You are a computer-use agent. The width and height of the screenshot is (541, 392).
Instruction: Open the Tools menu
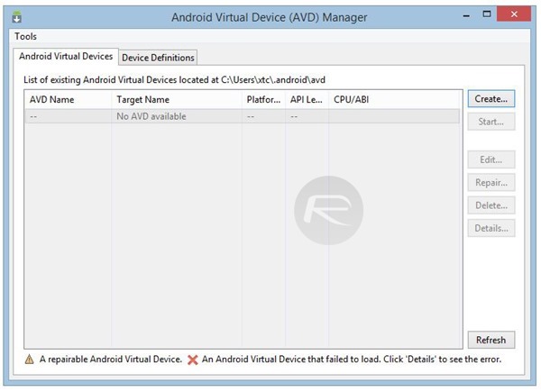25,36
